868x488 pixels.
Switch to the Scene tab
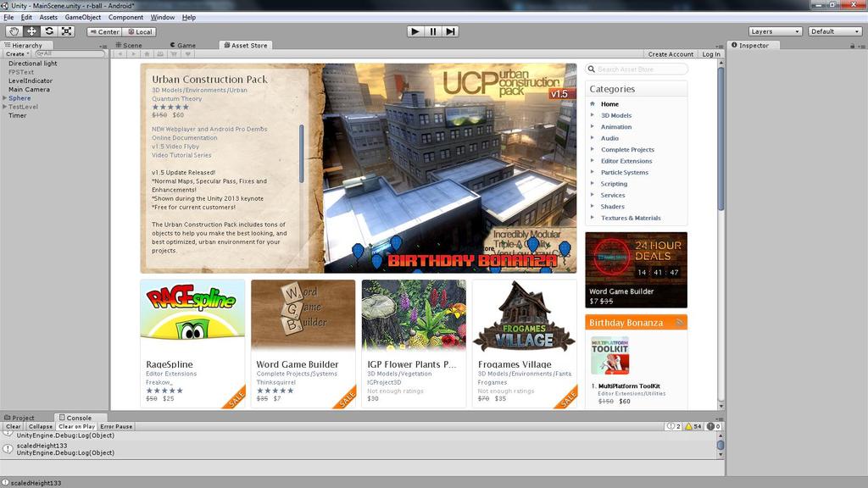(129, 46)
